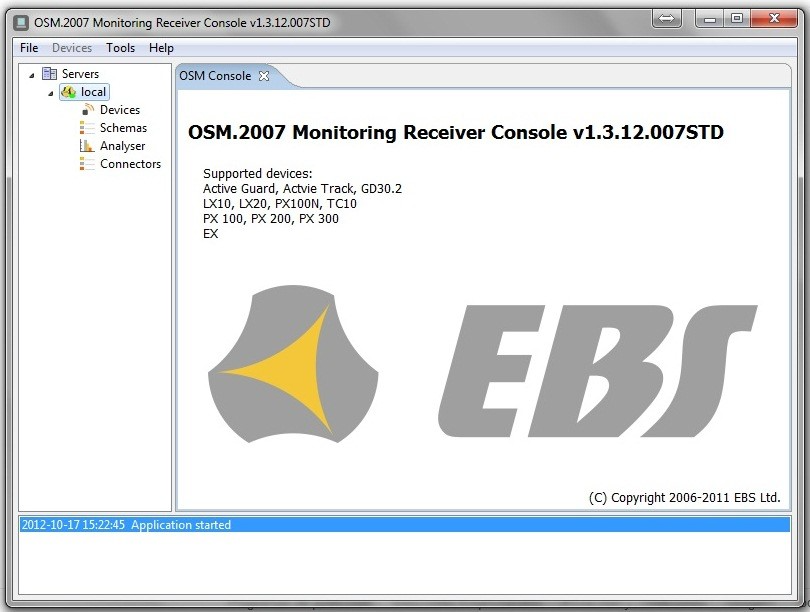Open the File menu
The image size is (810, 612).
pos(29,48)
